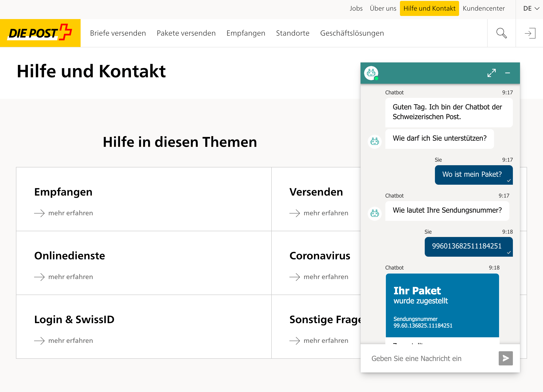The width and height of the screenshot is (543, 392).
Task: Click the send message icon in chat
Action: (506, 358)
